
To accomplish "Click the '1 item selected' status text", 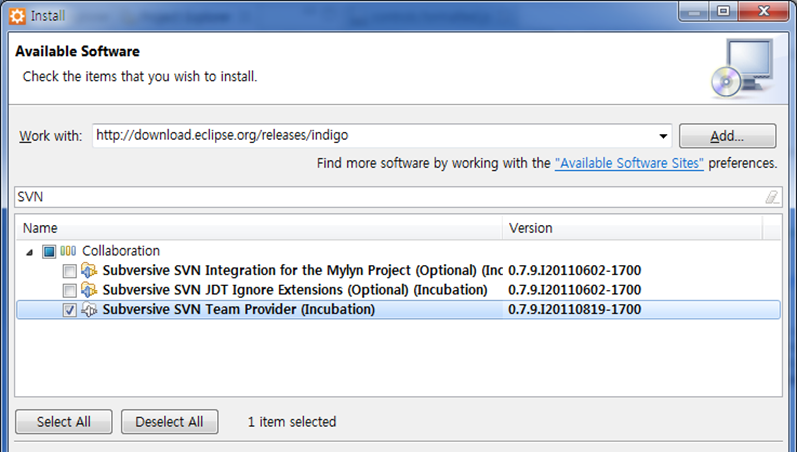I will point(292,421).
